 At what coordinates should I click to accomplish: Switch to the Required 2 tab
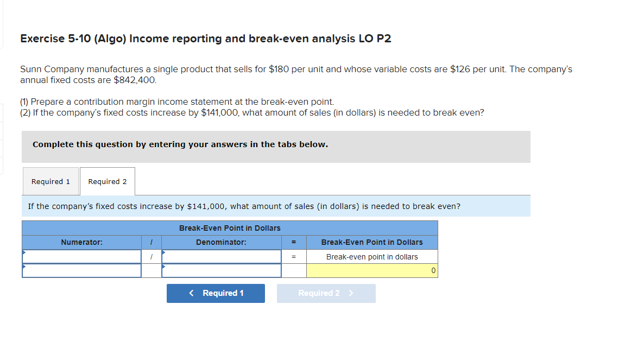click(x=107, y=181)
